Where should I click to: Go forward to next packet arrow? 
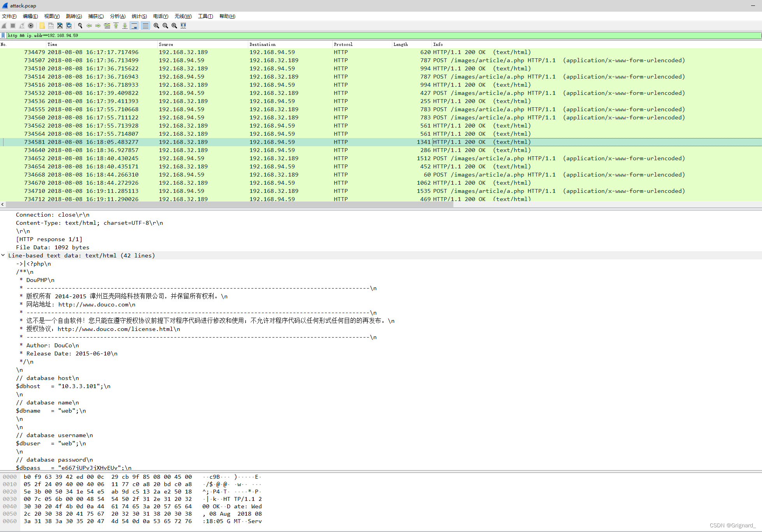(98, 26)
